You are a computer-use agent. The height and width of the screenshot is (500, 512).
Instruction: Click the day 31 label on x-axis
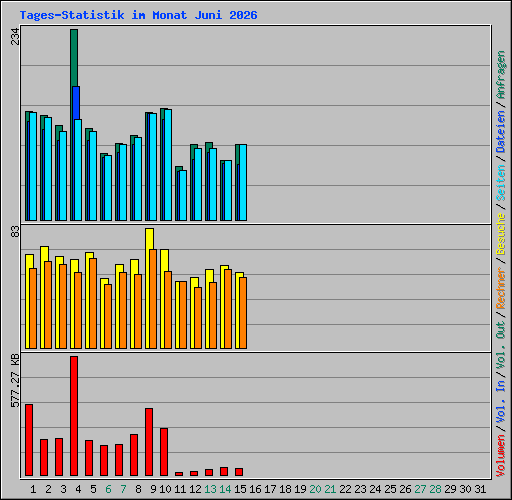click(480, 489)
